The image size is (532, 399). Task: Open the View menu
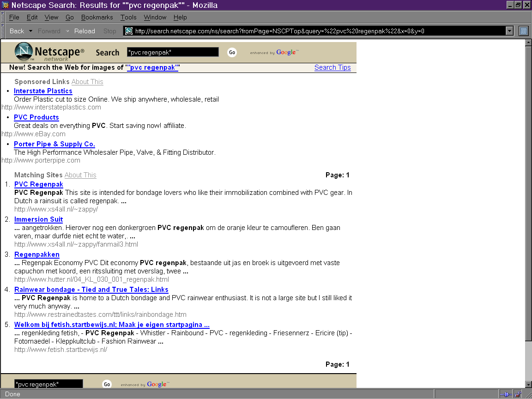pos(51,17)
